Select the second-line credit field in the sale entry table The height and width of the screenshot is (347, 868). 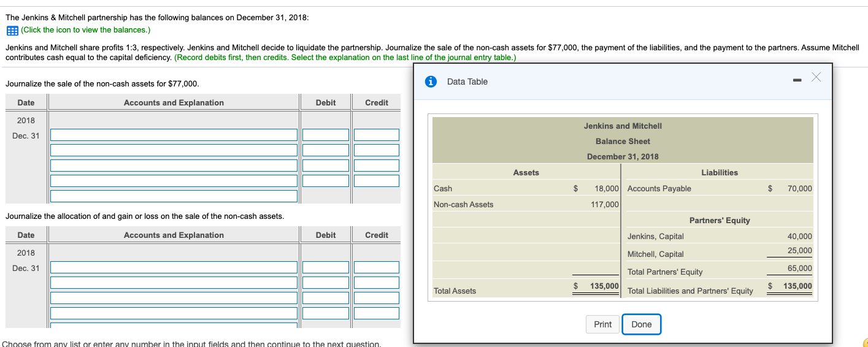[x=376, y=150]
